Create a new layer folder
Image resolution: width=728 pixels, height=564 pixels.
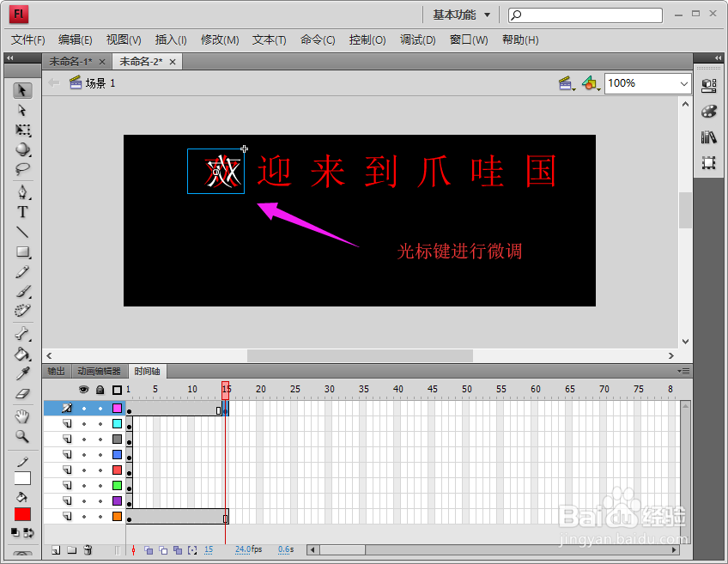coord(71,550)
